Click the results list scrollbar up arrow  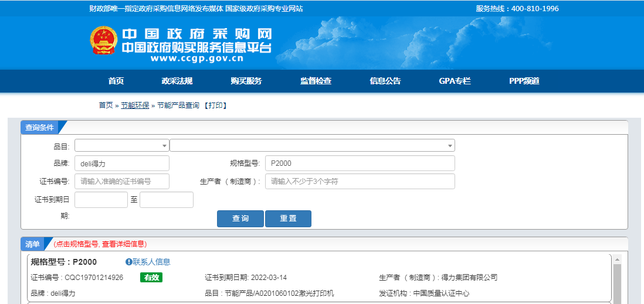tap(617, 259)
